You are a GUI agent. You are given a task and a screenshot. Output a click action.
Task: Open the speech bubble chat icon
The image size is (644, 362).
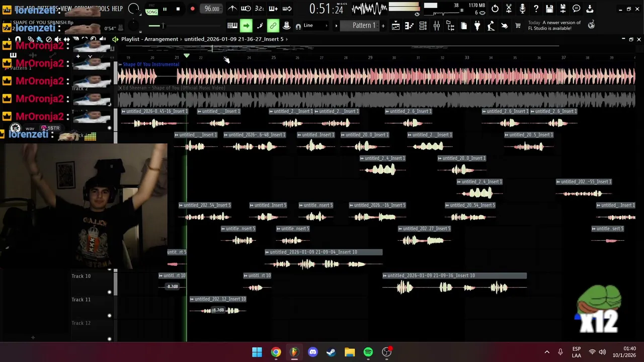click(577, 9)
